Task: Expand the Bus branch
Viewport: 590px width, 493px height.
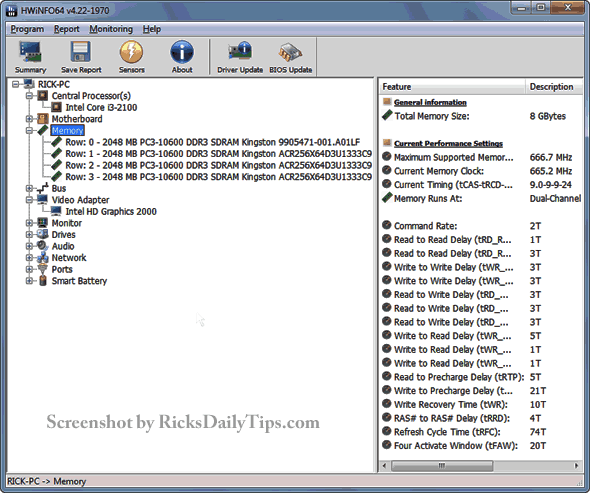Action: pyautogui.click(x=29, y=188)
